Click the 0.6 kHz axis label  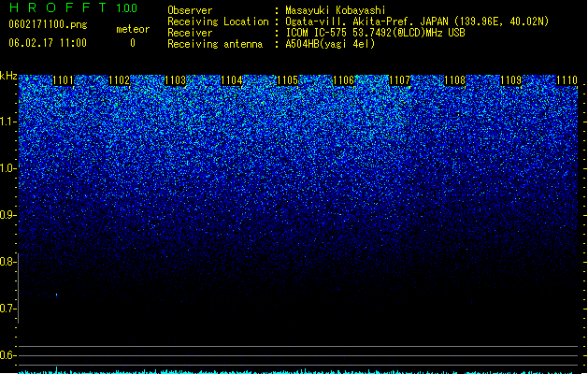[x=7, y=355]
